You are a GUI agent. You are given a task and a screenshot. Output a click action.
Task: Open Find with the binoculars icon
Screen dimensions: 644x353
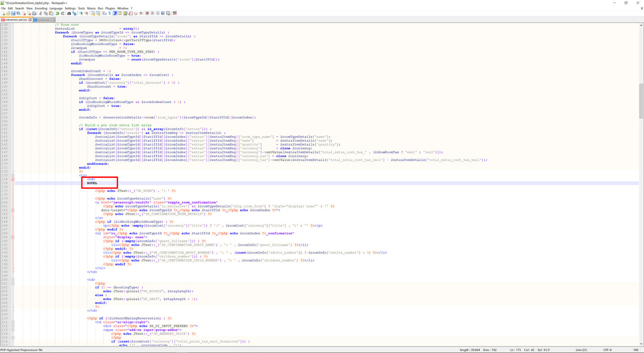(69, 13)
